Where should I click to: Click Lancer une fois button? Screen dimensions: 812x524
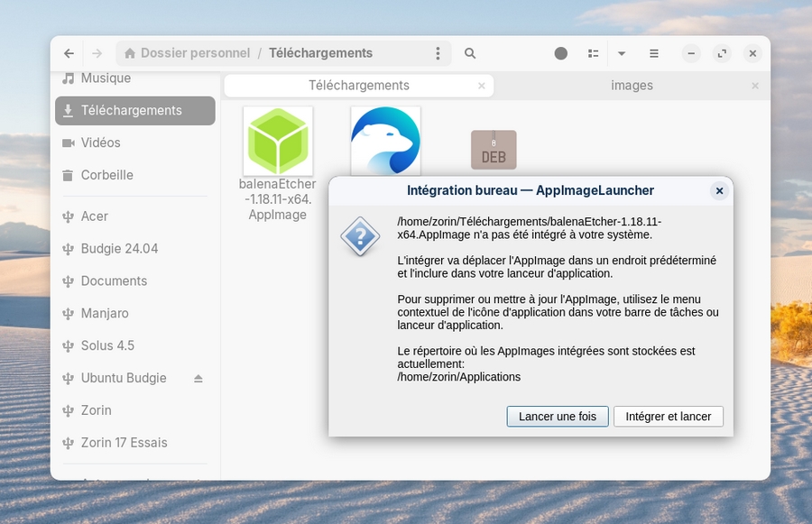[x=558, y=417]
